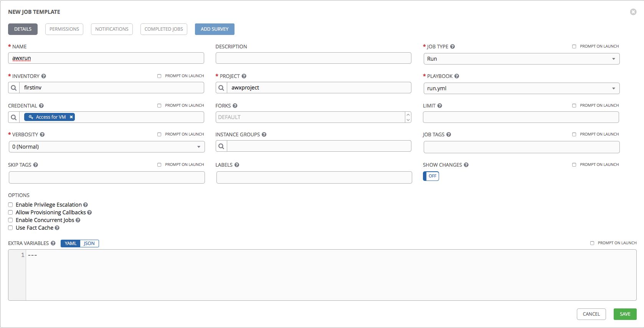Screen dimensions: 644x328
Task: Increase the Forks value with stepper
Action: point(408,114)
